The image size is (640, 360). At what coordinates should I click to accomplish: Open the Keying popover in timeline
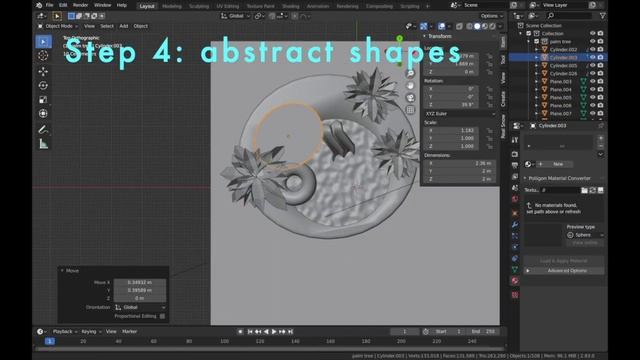click(91, 331)
